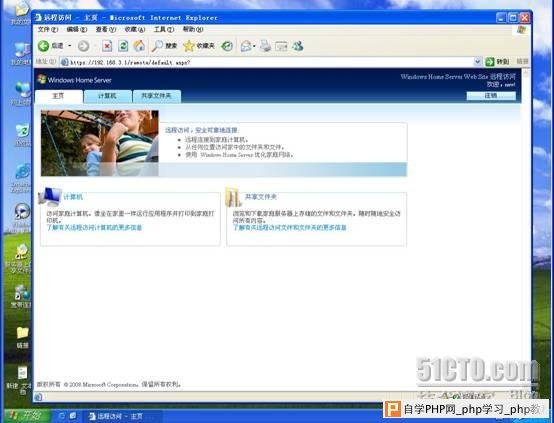The width and height of the screenshot is (554, 423).
Task: Open the 查看(V) menu
Action: coord(106,29)
